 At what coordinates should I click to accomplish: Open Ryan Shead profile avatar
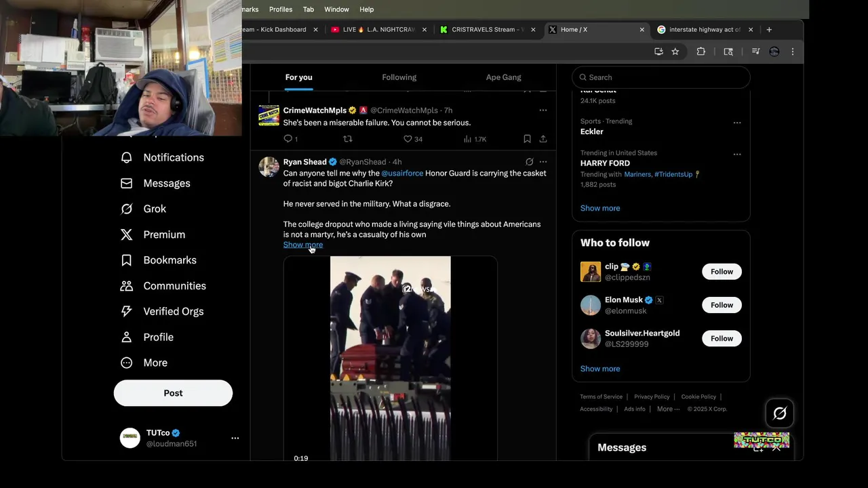click(269, 167)
